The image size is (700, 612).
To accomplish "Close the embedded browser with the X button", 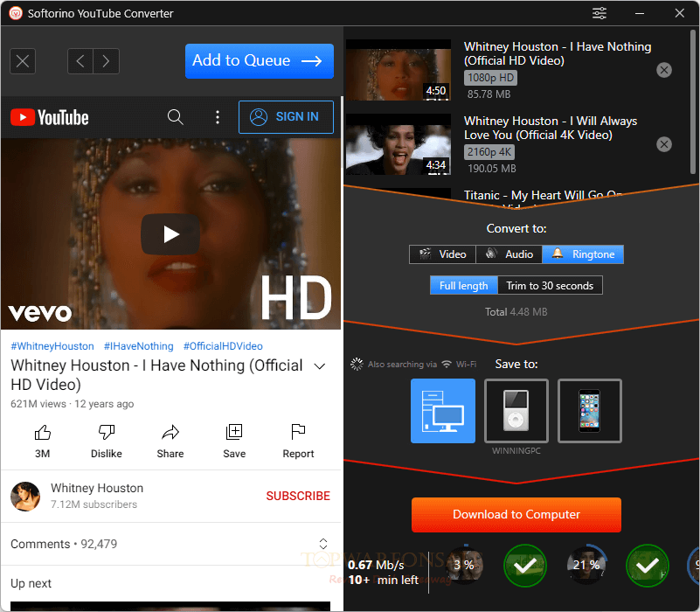I will tap(23, 60).
